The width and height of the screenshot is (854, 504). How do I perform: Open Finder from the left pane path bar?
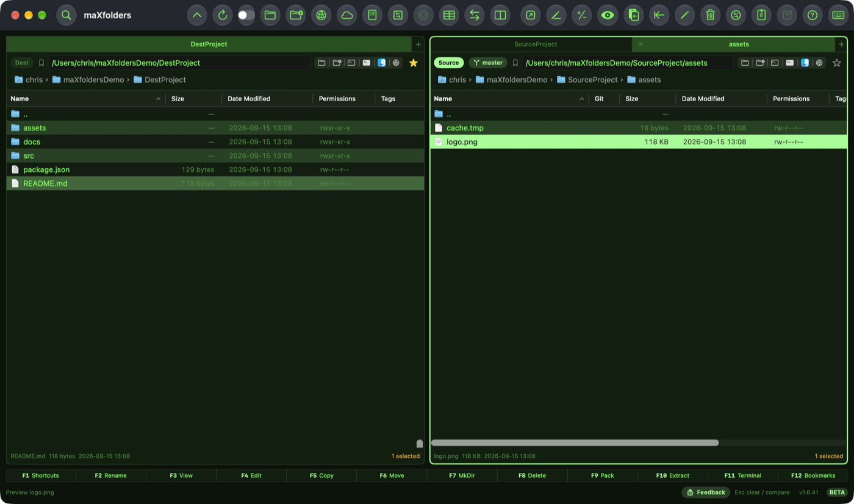(x=381, y=63)
